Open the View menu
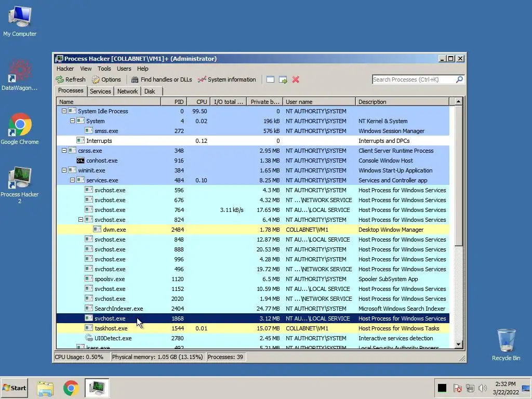The height and width of the screenshot is (399, 532). [x=86, y=69]
